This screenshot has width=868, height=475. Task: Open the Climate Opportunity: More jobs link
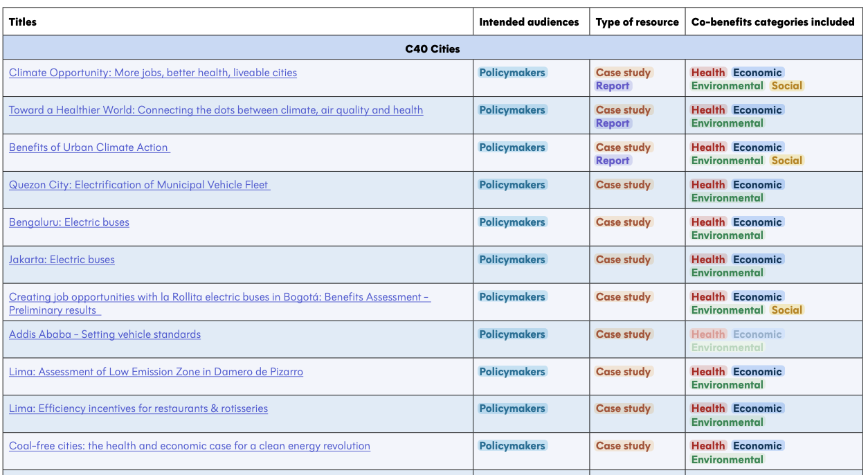pyautogui.click(x=153, y=73)
